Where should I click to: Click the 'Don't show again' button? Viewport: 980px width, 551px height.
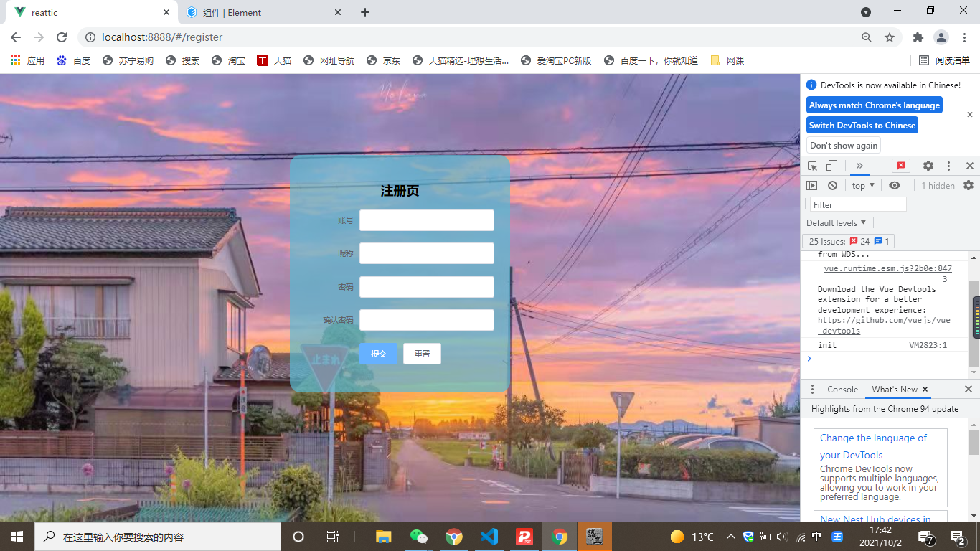(844, 146)
